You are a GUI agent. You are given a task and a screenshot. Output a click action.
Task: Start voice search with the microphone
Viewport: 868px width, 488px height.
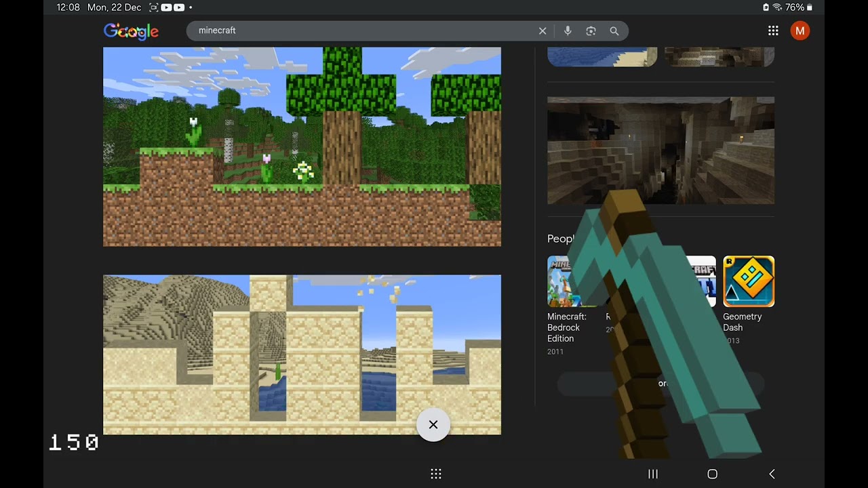568,31
